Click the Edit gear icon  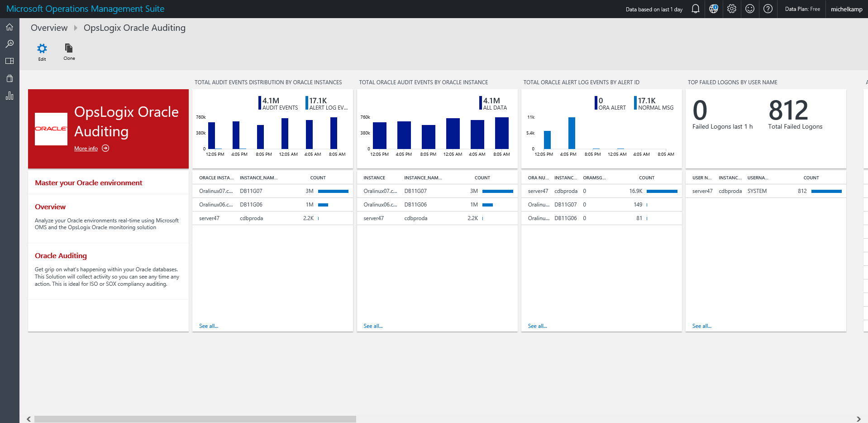(42, 48)
